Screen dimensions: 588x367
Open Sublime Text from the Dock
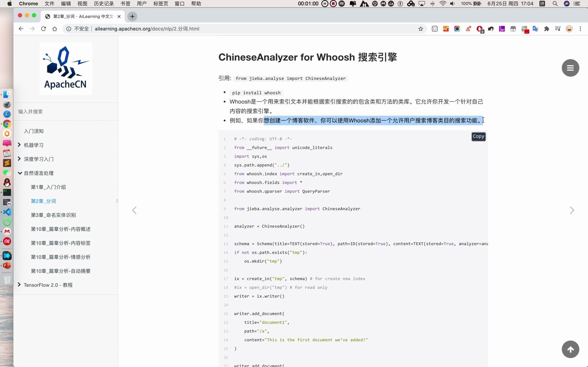7,163
